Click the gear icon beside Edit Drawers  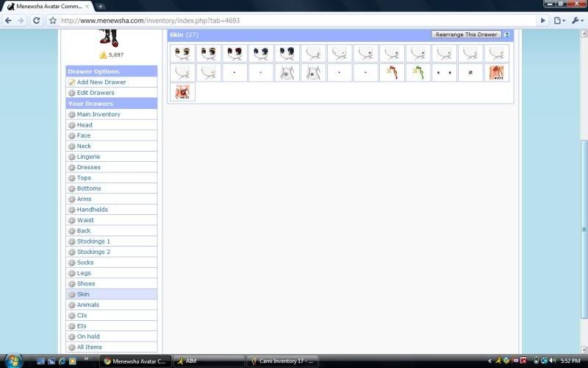coord(71,93)
